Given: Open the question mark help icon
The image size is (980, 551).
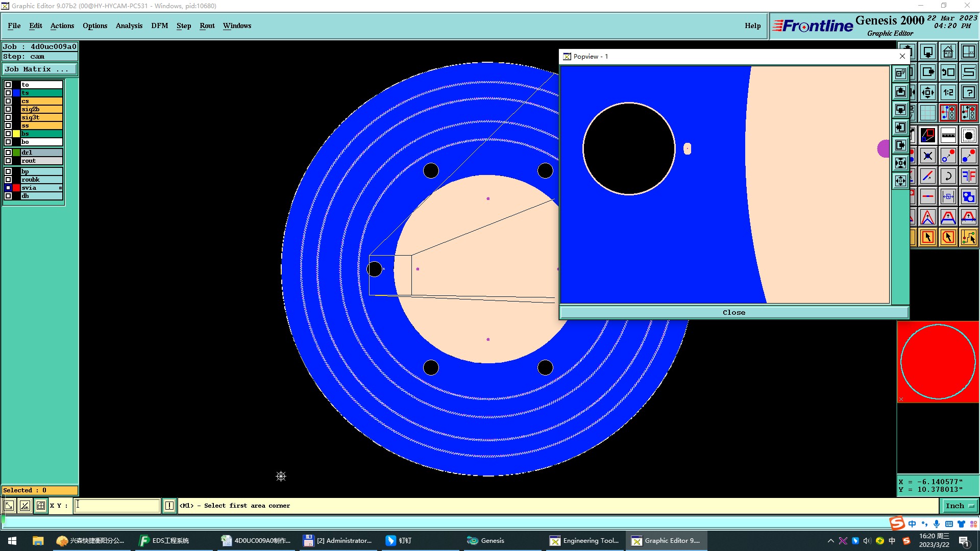Looking at the screenshot, I should click(x=968, y=92).
